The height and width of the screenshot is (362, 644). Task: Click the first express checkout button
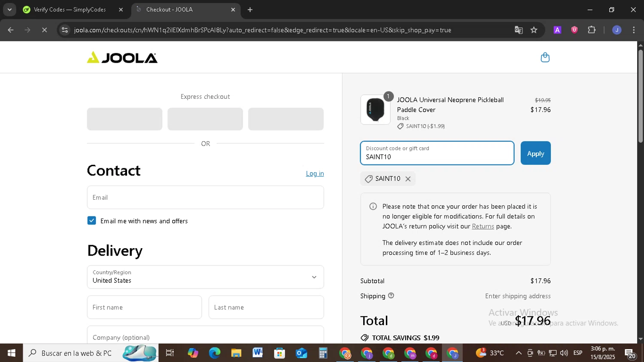point(125,119)
